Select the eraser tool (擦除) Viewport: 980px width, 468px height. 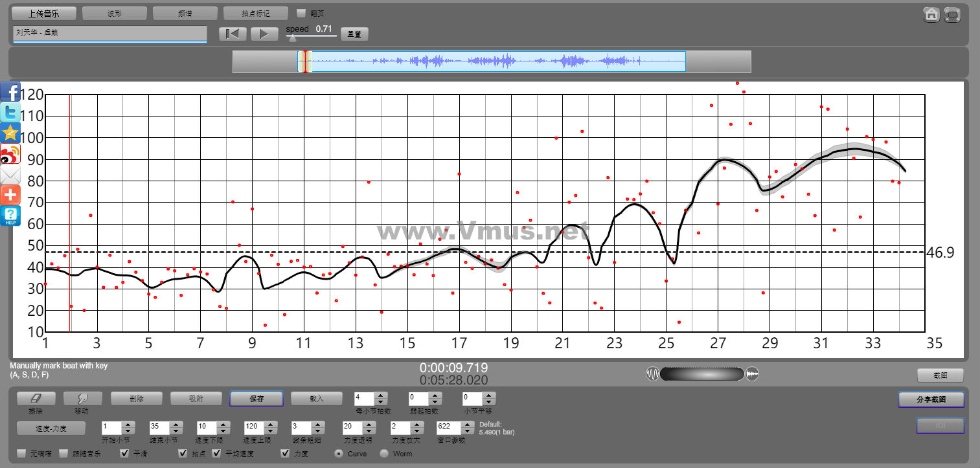[36, 399]
